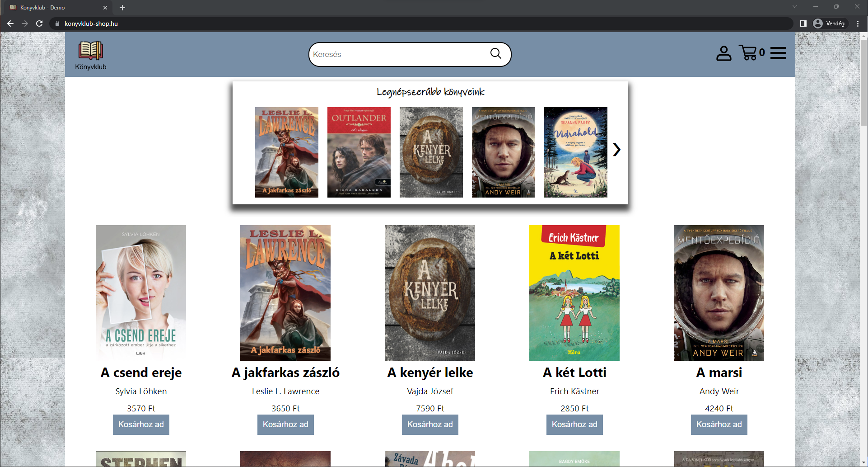Image resolution: width=868 pixels, height=467 pixels.
Task: Click the title A csend ereje
Action: click(x=141, y=373)
